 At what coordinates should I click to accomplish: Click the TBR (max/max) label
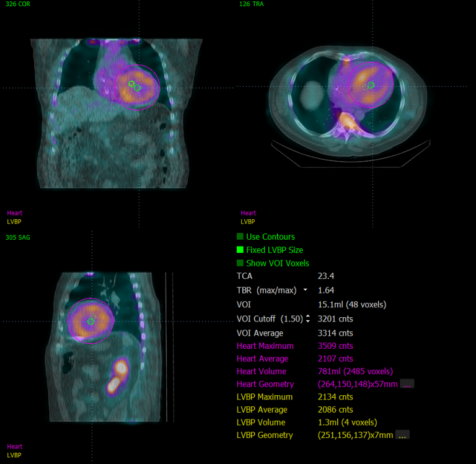[x=267, y=290]
